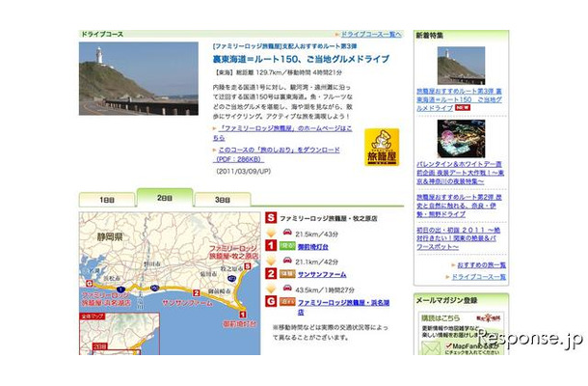Download the 旅のしおり PDF link
588x386 pixels.
click(277, 154)
